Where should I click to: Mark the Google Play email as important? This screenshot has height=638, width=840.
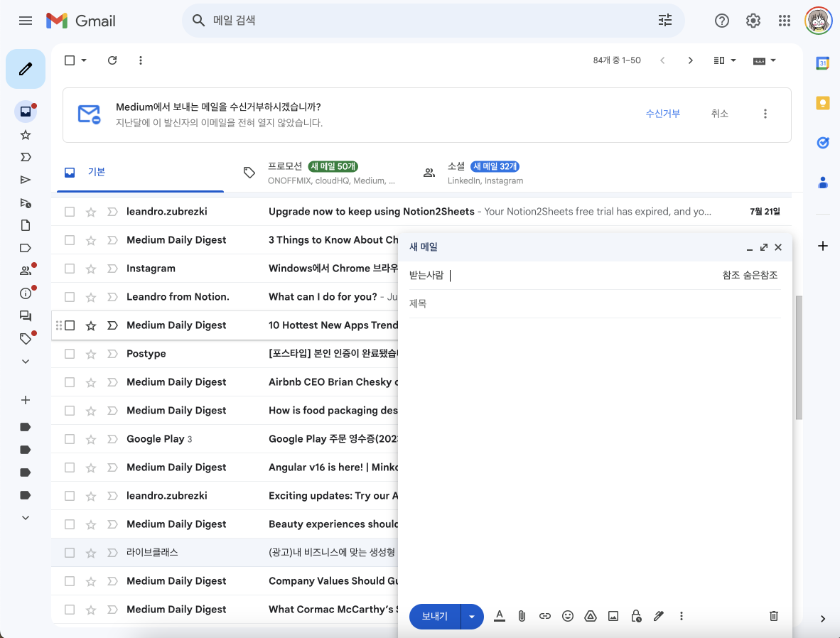tap(112, 439)
